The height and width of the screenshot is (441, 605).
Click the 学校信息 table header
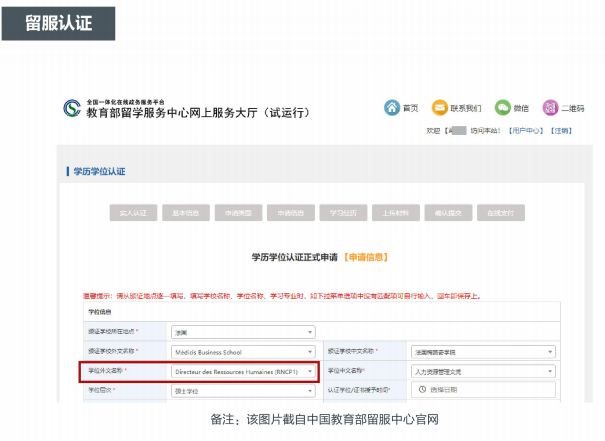(x=100, y=312)
